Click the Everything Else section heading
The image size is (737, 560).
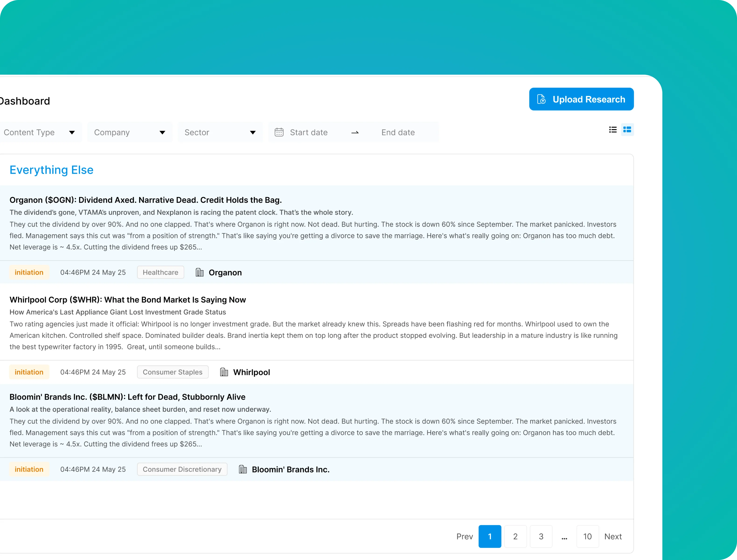[x=51, y=170]
